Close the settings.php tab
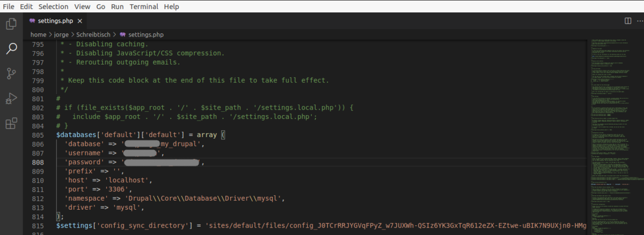 pyautogui.click(x=80, y=21)
